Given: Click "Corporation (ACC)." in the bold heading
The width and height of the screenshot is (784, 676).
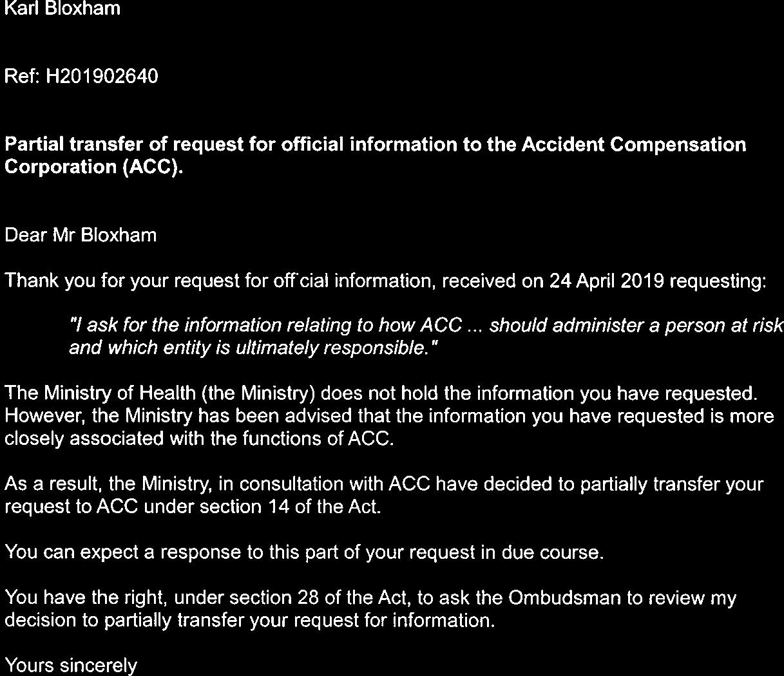Looking at the screenshot, I should [x=94, y=167].
